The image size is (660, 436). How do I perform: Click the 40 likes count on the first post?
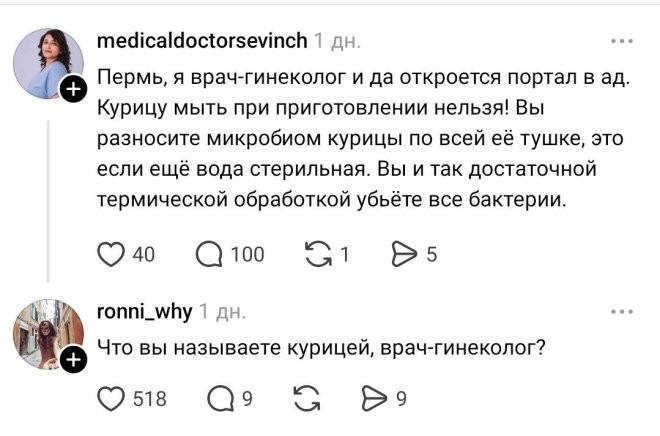[x=144, y=255]
